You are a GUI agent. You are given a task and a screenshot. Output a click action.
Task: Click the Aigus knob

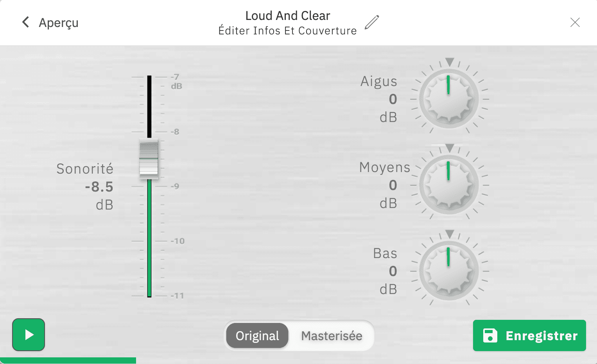click(x=449, y=99)
